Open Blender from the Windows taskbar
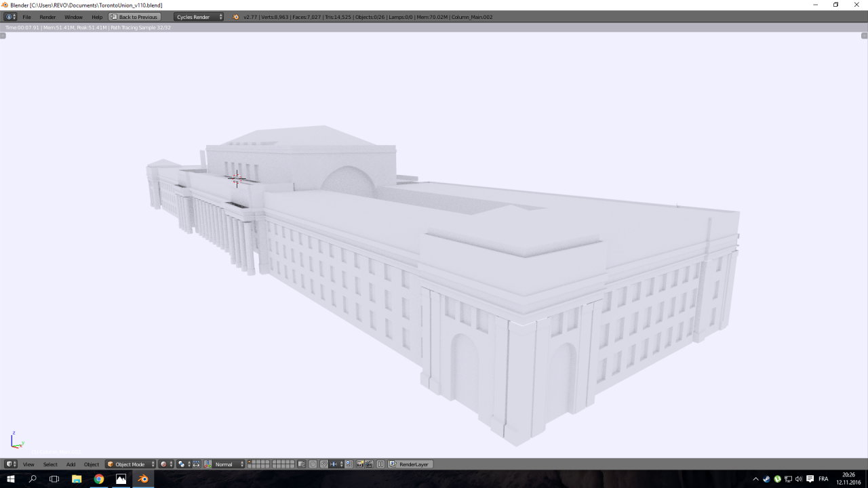 point(143,479)
